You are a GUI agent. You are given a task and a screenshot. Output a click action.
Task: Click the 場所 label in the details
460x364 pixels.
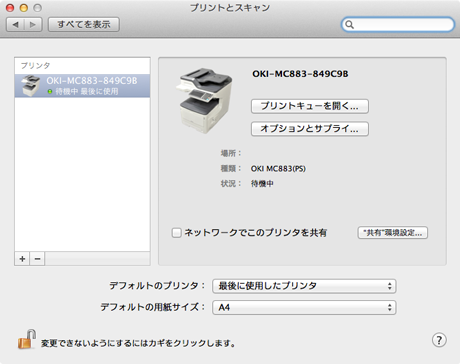tap(231, 153)
